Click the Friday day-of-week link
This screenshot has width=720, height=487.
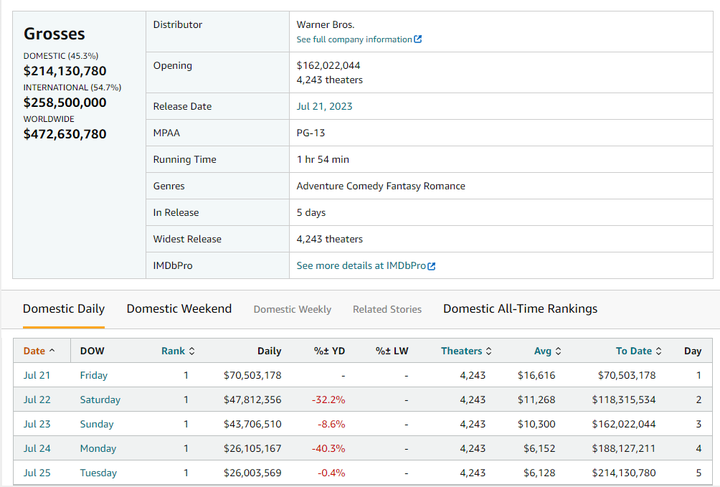[94, 375]
